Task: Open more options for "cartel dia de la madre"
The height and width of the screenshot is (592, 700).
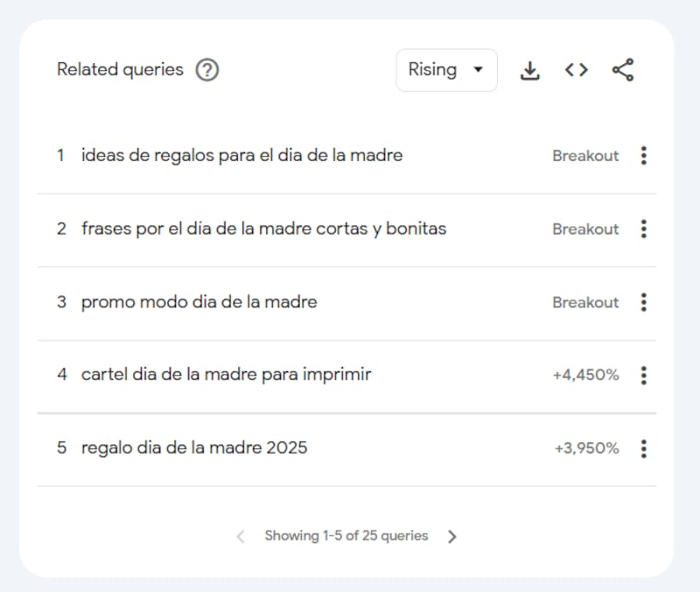Action: pyautogui.click(x=644, y=376)
